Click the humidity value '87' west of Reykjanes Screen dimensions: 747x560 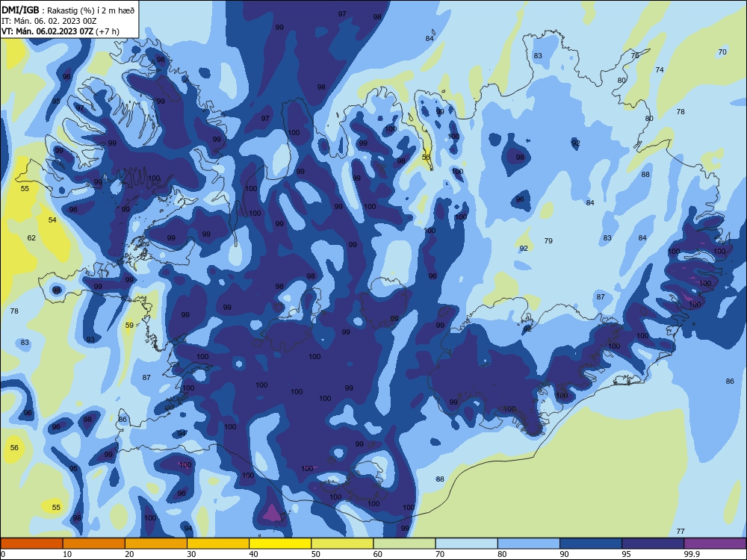pos(146,378)
